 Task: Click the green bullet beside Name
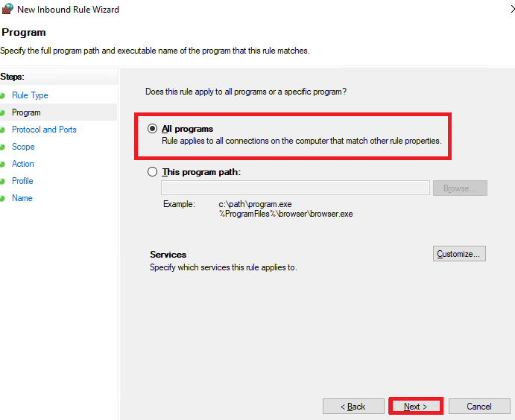[x=2, y=199]
